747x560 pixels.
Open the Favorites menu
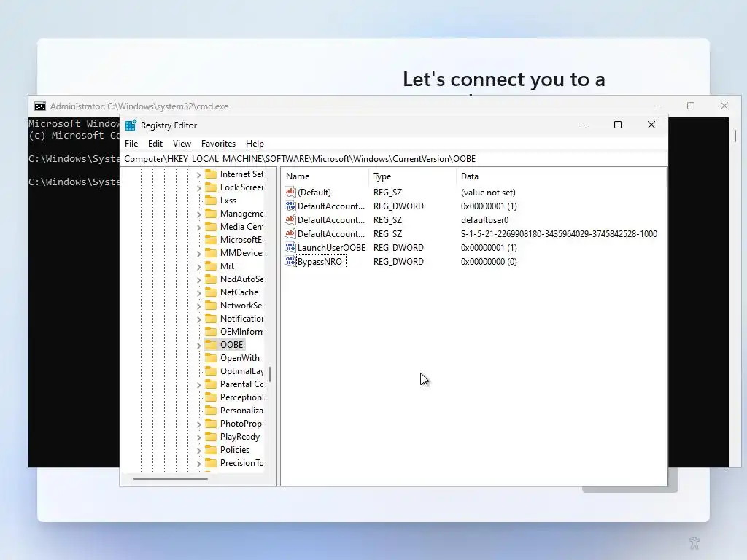[218, 144]
